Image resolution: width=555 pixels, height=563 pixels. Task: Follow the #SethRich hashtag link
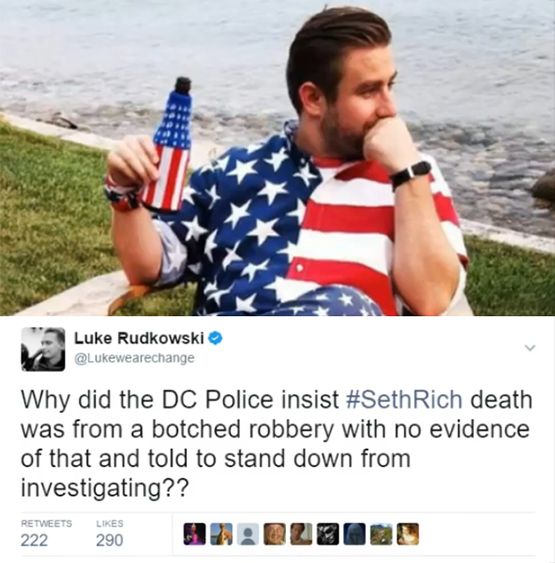pos(404,399)
